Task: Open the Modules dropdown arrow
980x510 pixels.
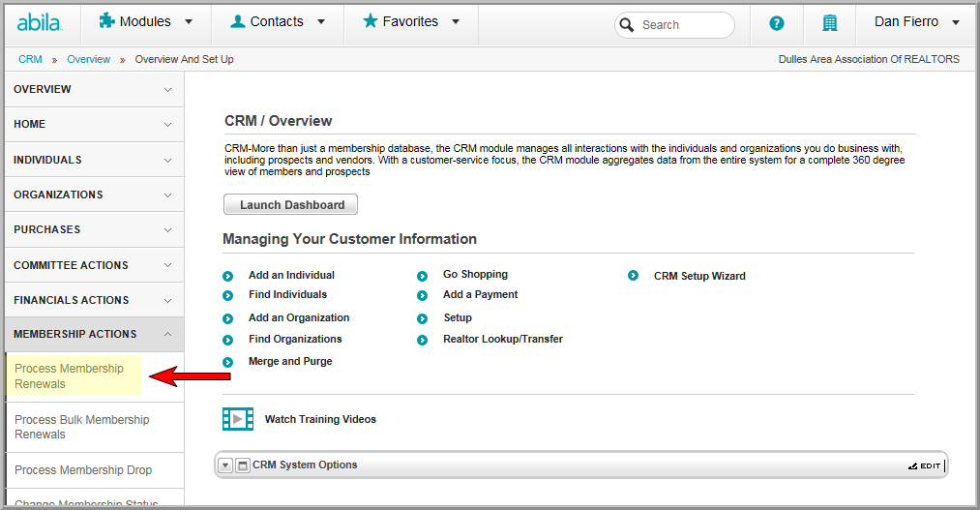Action: (x=188, y=22)
